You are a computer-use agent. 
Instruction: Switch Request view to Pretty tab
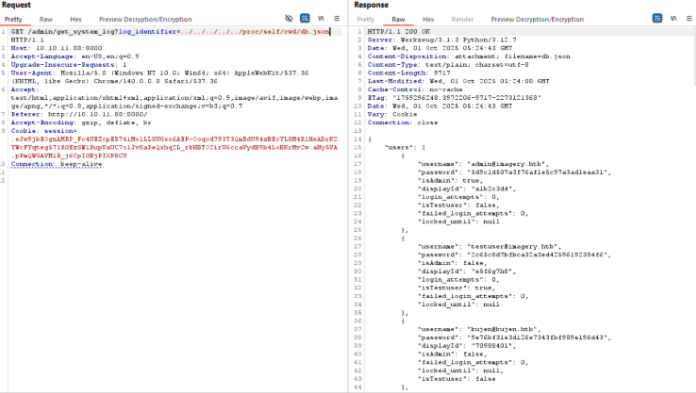(x=13, y=20)
